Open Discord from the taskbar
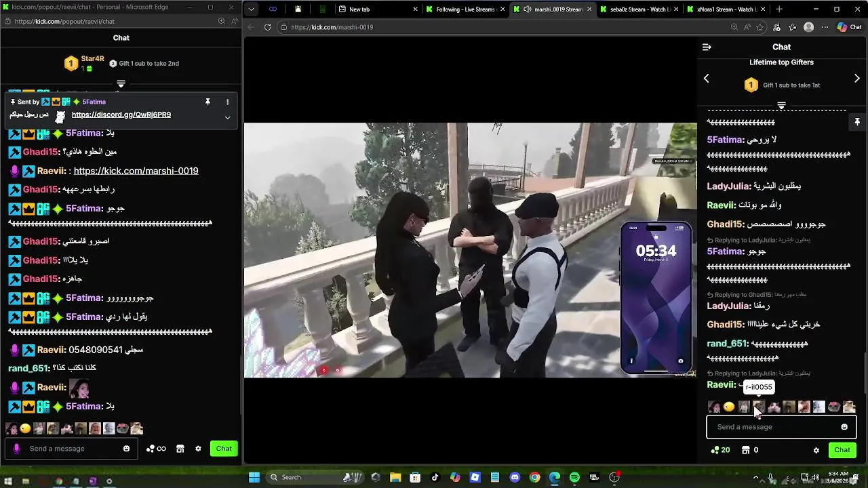868x488 pixels. point(515,477)
